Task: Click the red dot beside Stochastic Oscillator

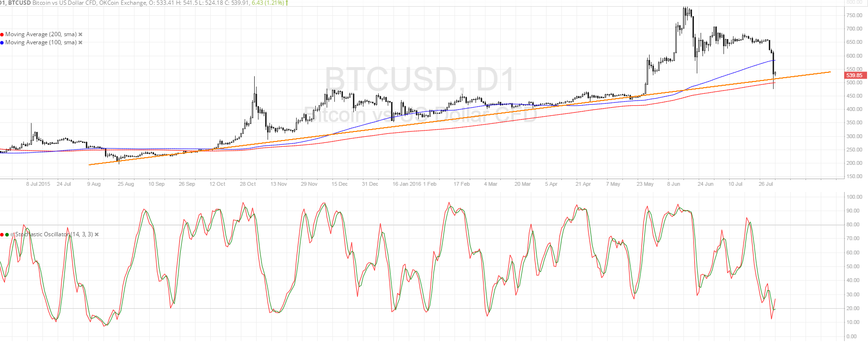Action: pos(2,234)
